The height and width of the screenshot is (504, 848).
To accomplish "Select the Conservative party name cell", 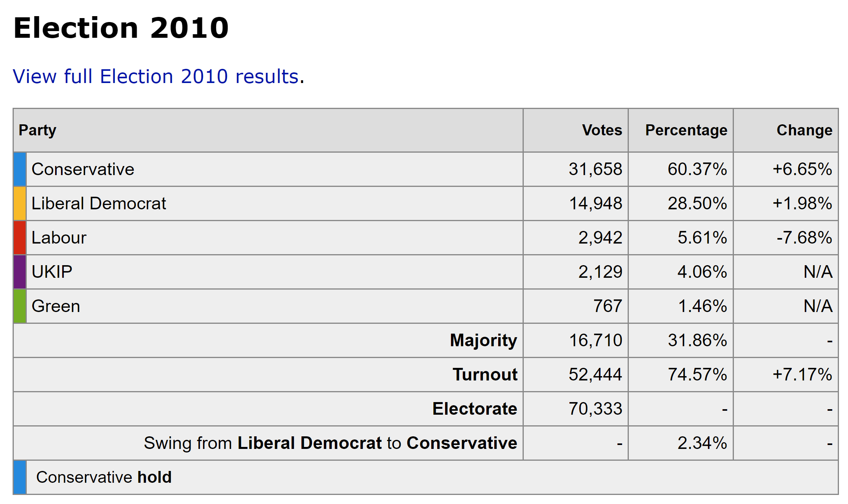I will click(x=83, y=169).
